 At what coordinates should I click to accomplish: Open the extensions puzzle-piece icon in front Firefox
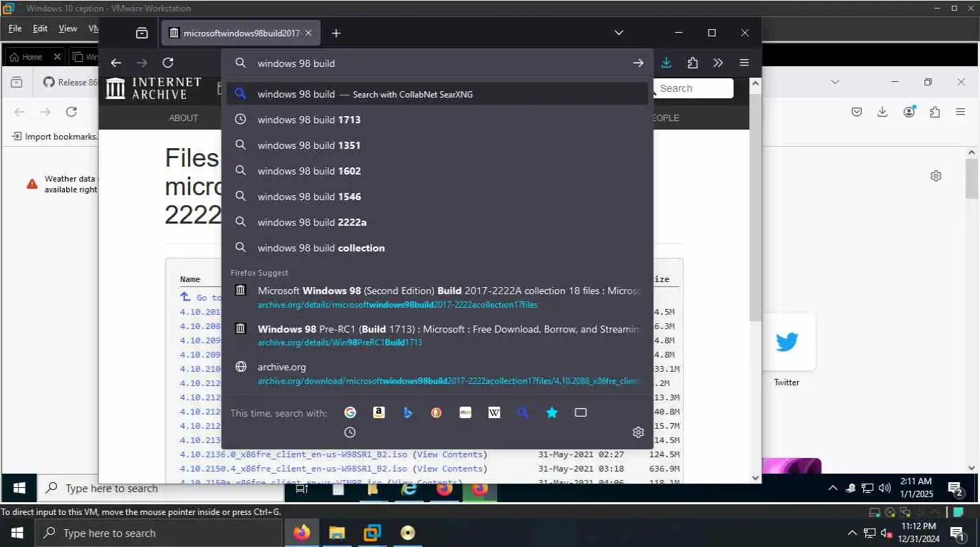[x=692, y=63]
